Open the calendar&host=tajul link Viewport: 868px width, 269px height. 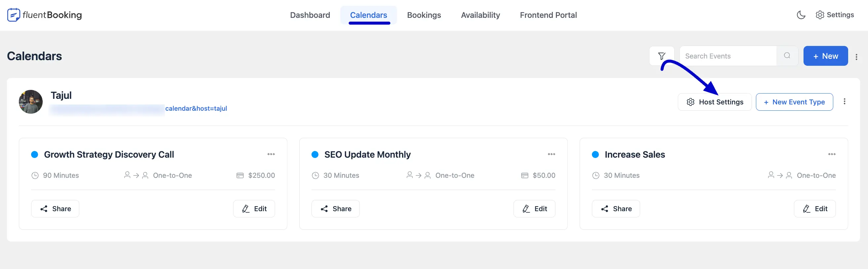[x=196, y=108]
